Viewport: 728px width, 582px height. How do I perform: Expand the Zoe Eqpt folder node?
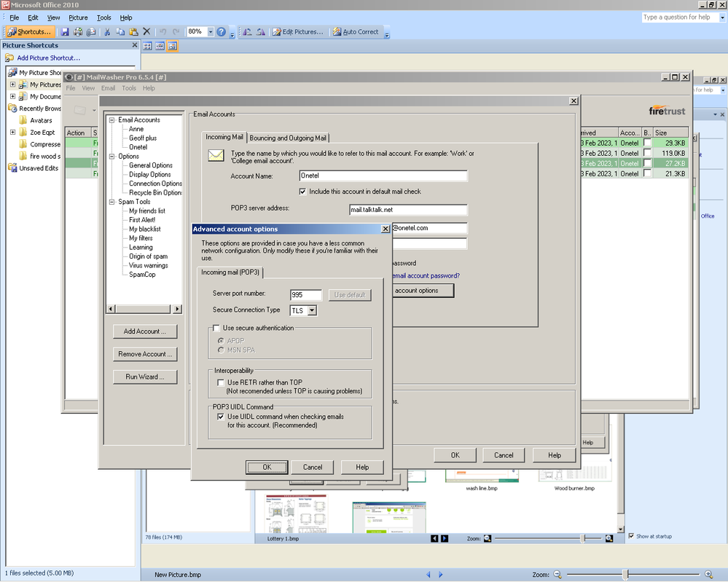[x=12, y=133]
